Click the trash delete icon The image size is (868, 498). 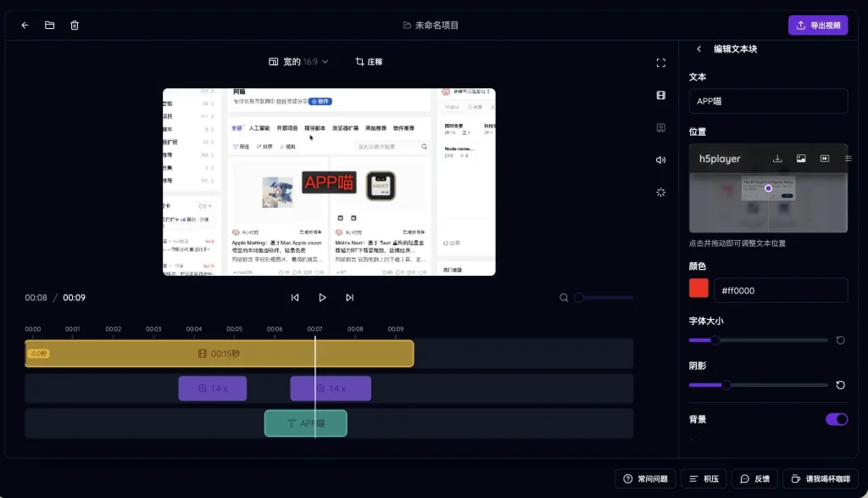point(75,25)
